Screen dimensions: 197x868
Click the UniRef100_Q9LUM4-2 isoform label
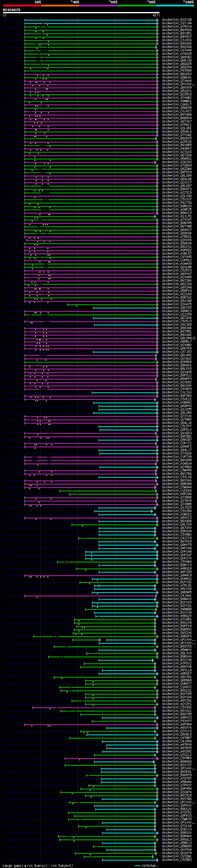pos(179,338)
